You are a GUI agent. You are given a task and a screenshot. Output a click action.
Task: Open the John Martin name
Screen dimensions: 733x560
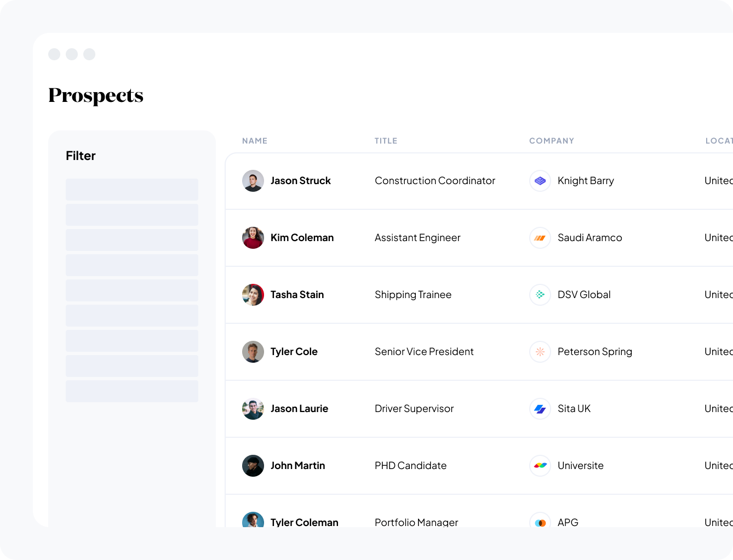coord(297,466)
